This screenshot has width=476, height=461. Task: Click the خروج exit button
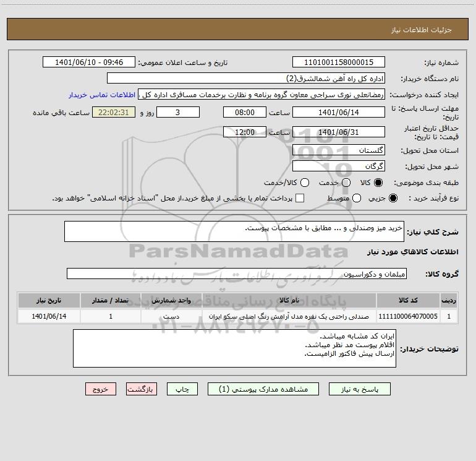point(101,389)
